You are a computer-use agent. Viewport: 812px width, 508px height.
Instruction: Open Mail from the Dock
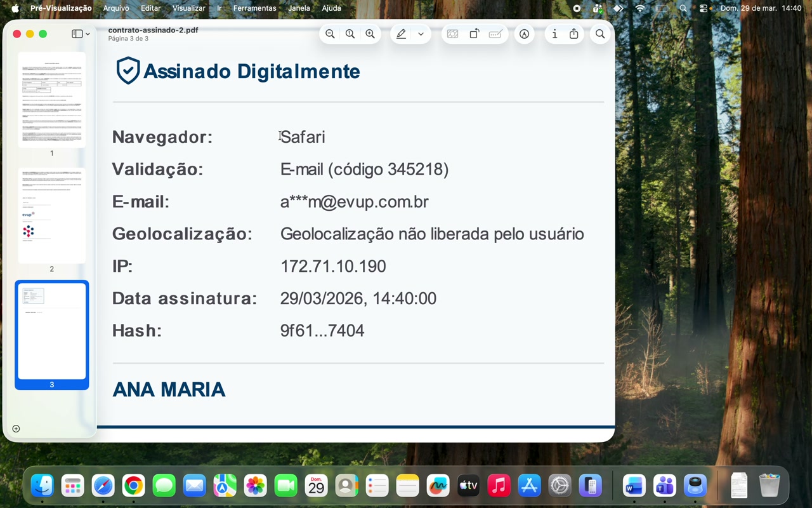tap(195, 486)
